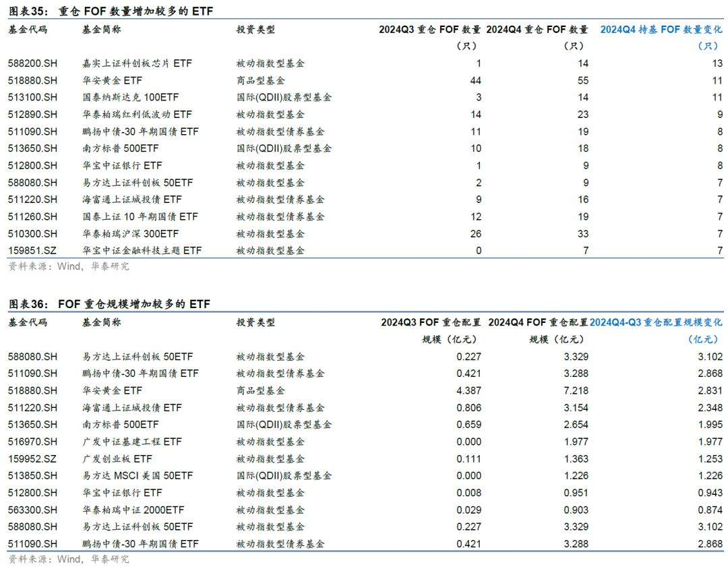This screenshot has height=571, width=728.
Task: Select fund code 513100.SH
Action: [x=32, y=98]
